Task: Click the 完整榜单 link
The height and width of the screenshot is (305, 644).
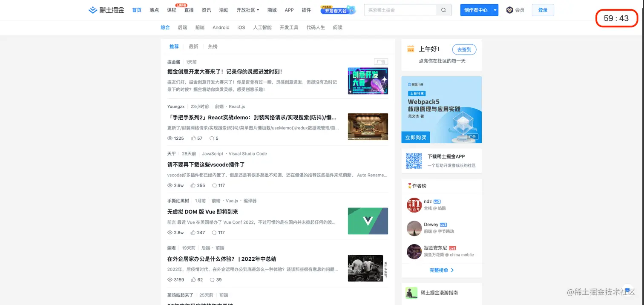Action: coord(439,270)
